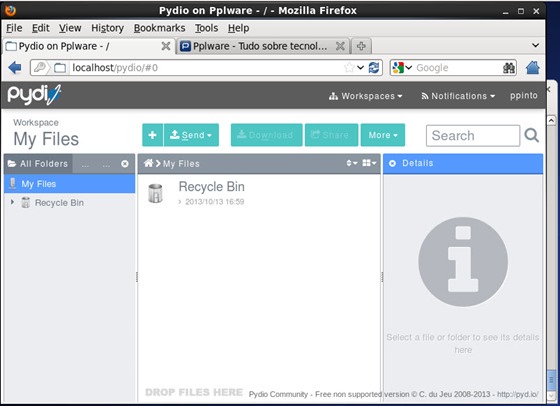Open the ppinto user menu

pyautogui.click(x=524, y=96)
